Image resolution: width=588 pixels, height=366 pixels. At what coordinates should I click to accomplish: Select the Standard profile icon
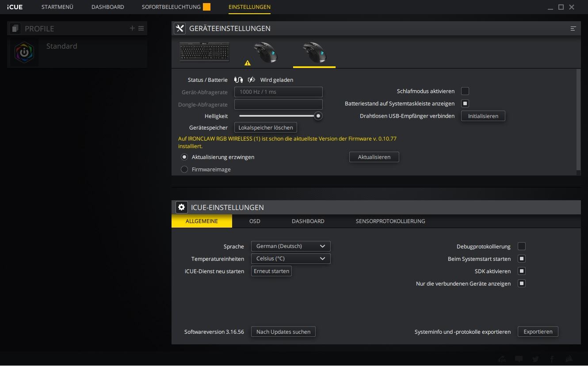[24, 52]
